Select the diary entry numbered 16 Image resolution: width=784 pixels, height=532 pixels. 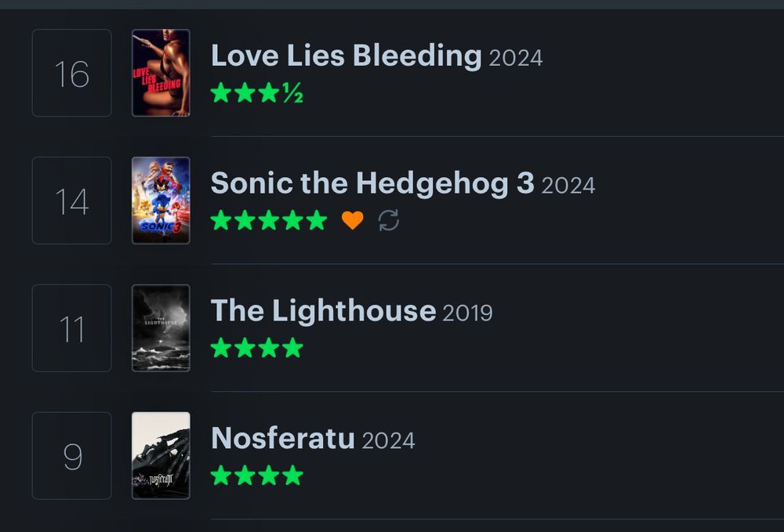71,72
